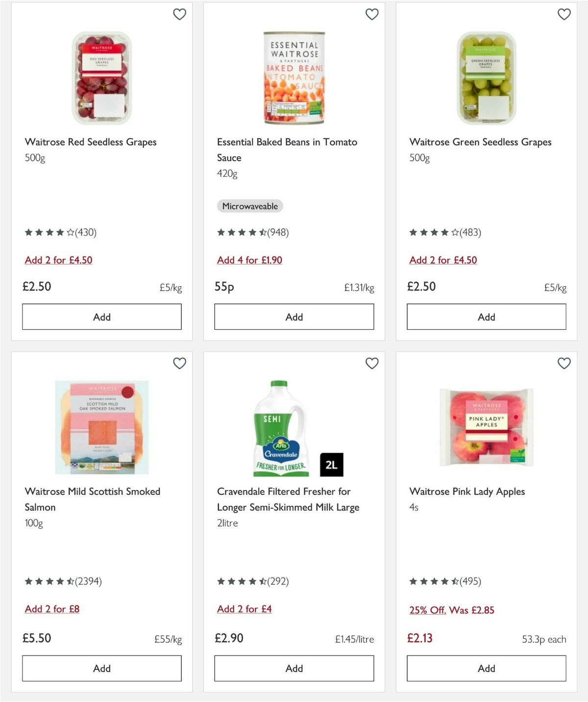Viewport: 588px width, 702px height.
Task: Open the Add 4 for £1.90 beans offer
Action: (x=250, y=260)
